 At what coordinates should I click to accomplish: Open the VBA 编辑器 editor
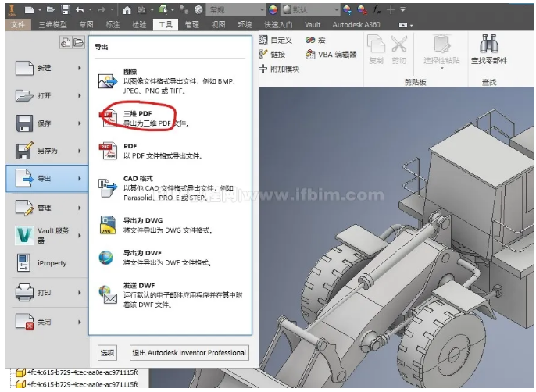(x=331, y=55)
